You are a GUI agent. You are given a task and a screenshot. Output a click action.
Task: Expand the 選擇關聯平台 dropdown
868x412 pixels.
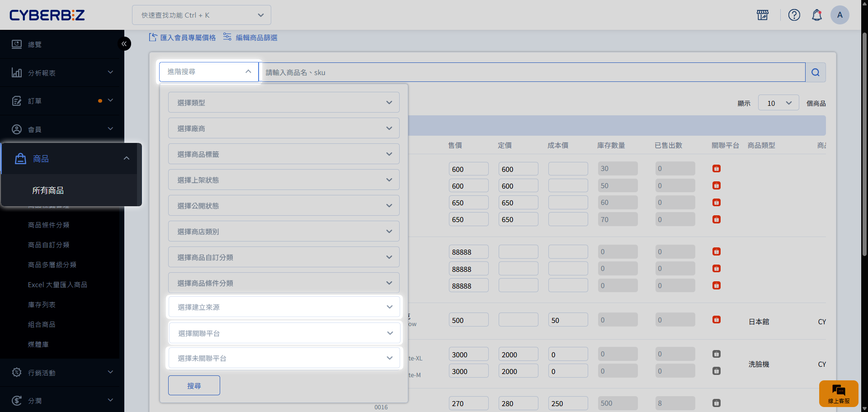(x=284, y=333)
